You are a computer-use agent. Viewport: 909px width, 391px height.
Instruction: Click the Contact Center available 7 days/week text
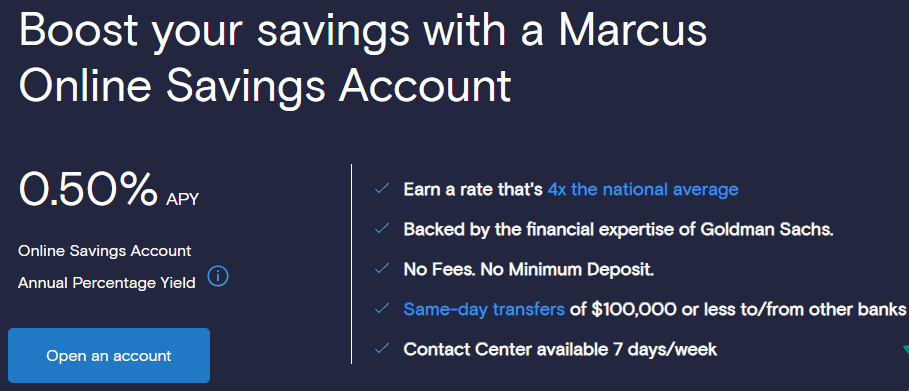click(x=560, y=349)
